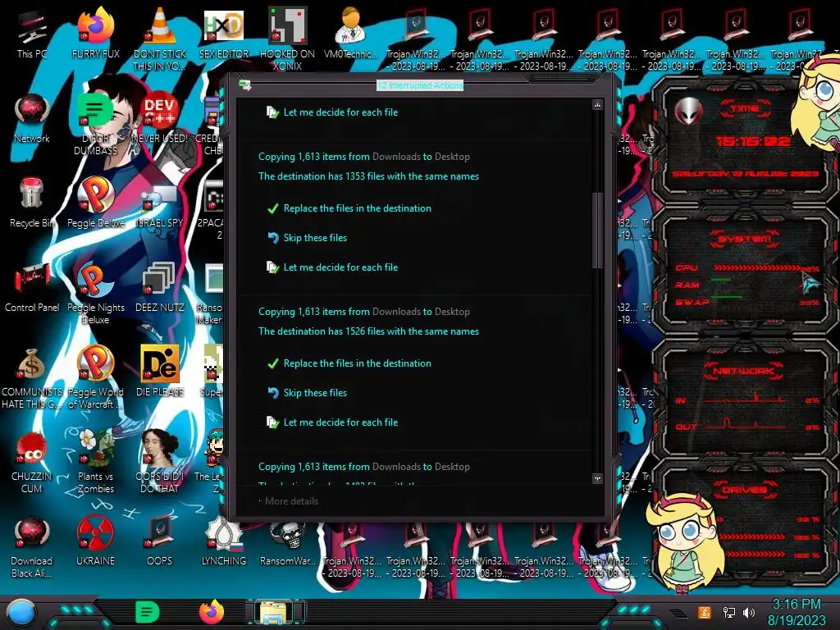Click the dialog scrollbar down arrow

tap(597, 478)
